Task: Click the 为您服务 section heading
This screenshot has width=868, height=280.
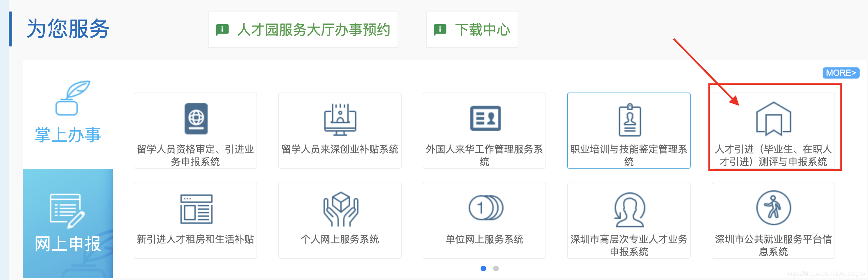Action: pos(68,29)
